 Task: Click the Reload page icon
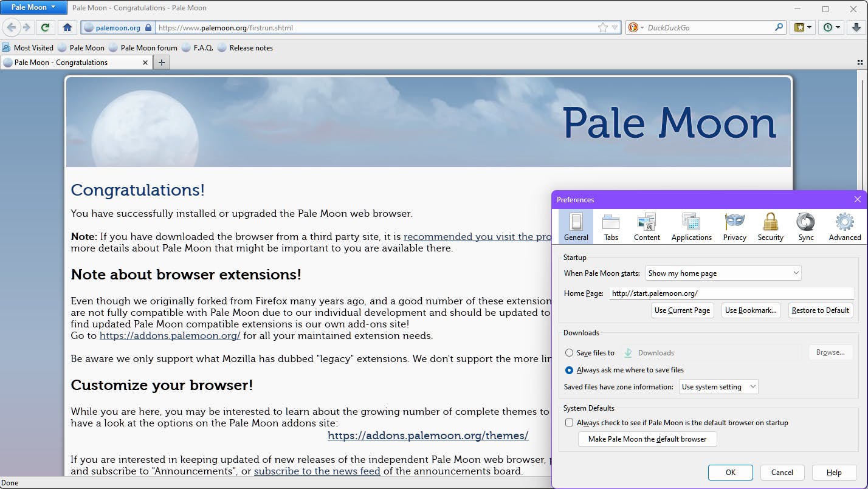coord(45,27)
